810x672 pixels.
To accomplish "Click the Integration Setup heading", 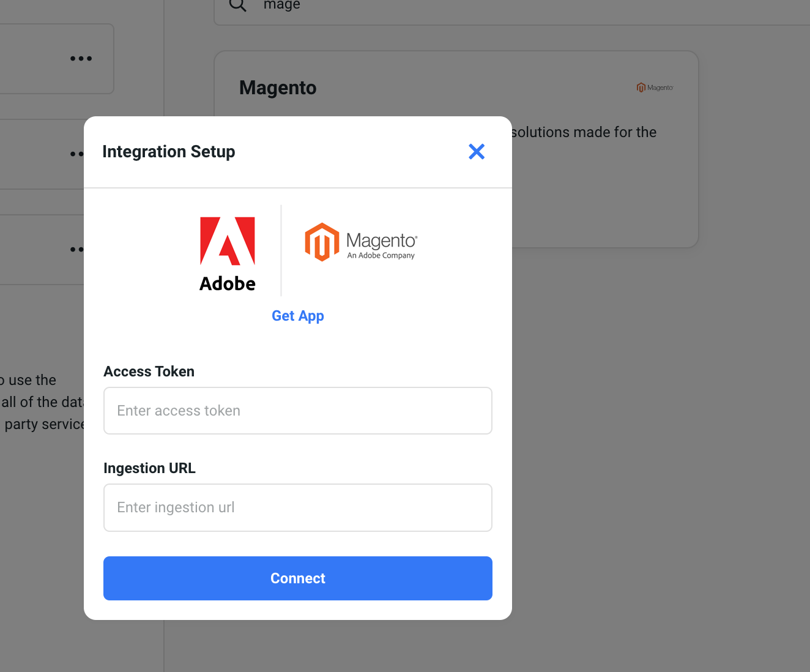I will (x=169, y=152).
